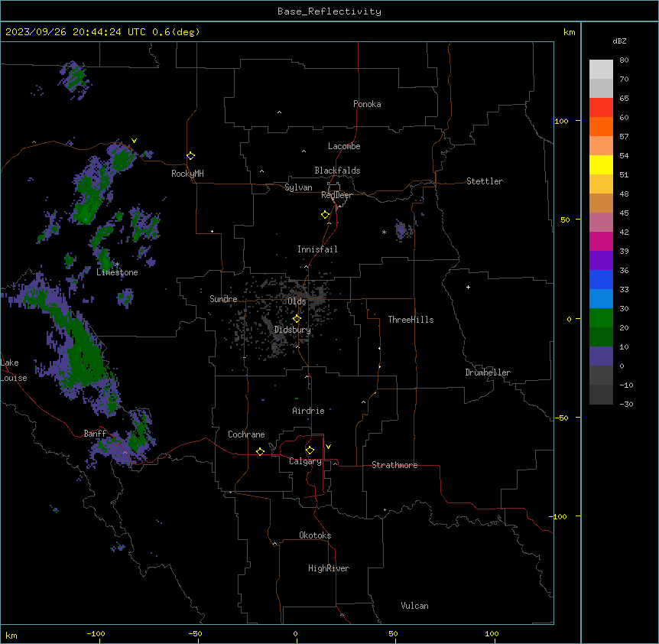
Task: Click the Limestone label
Action: (117, 272)
